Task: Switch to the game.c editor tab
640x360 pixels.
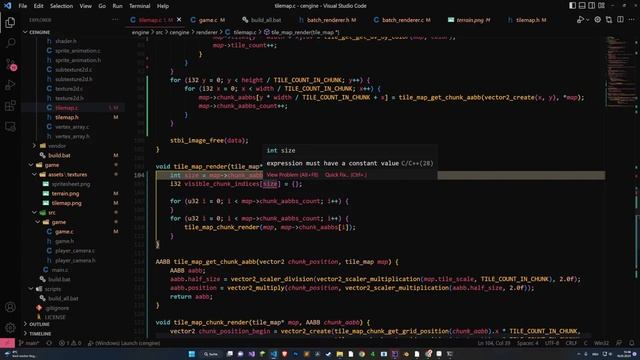Action: [208, 20]
